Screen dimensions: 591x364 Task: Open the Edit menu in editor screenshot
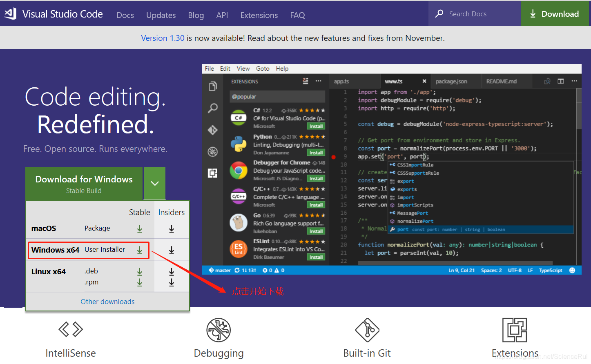point(225,69)
